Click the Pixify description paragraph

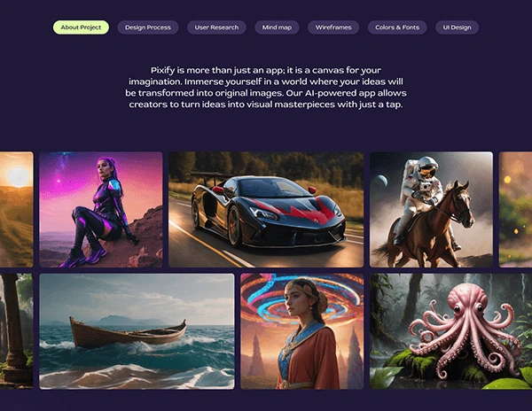(266, 88)
